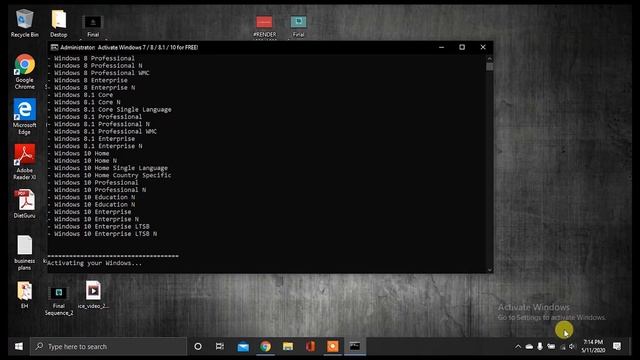Click the 'Windows 10 Home Single Language' line
Screen dimensions: 640x360
click(111, 168)
